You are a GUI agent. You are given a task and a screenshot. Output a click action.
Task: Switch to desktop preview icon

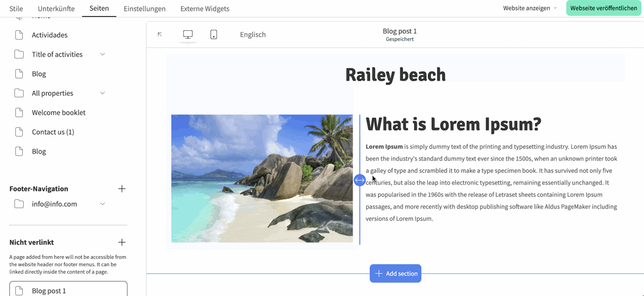[188, 34]
